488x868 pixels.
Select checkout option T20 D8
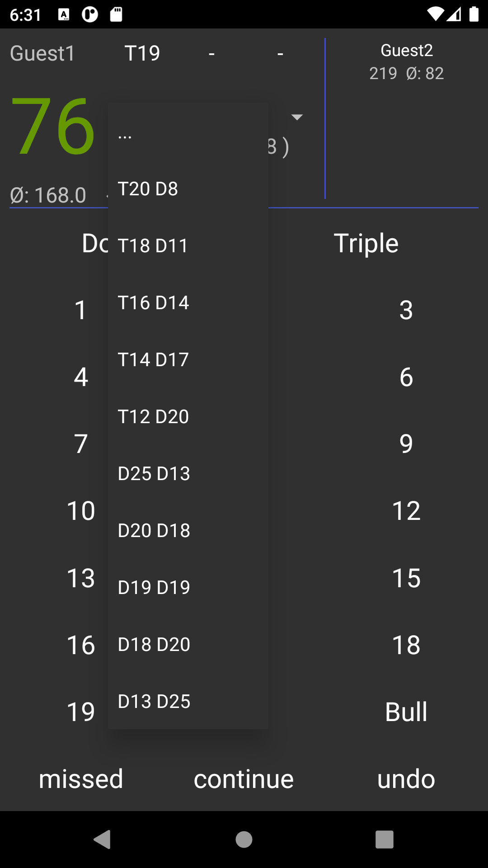tap(188, 189)
